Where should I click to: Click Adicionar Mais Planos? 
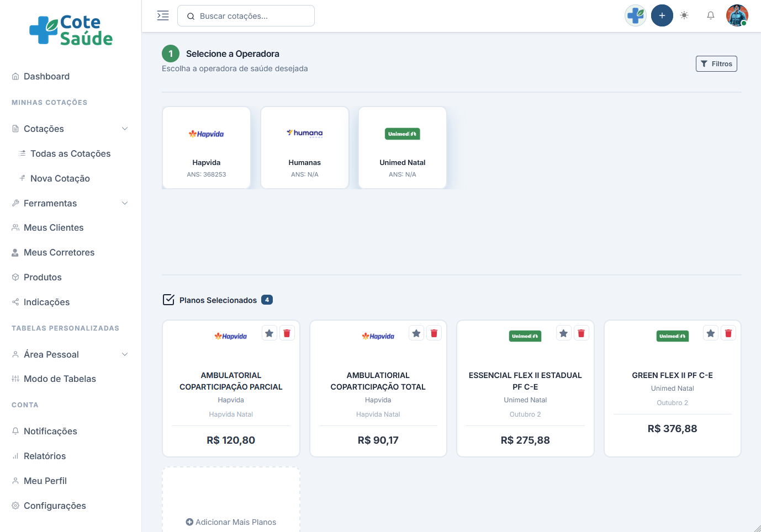(231, 522)
